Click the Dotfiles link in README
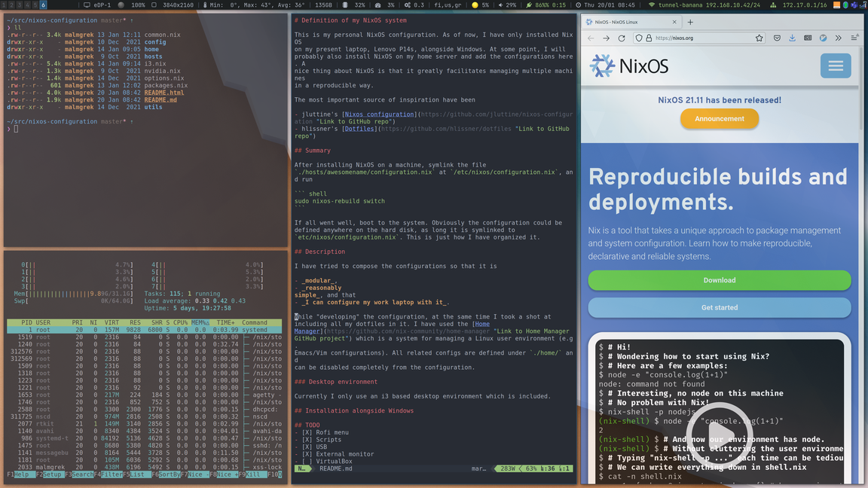The image size is (868, 488). pos(359,129)
